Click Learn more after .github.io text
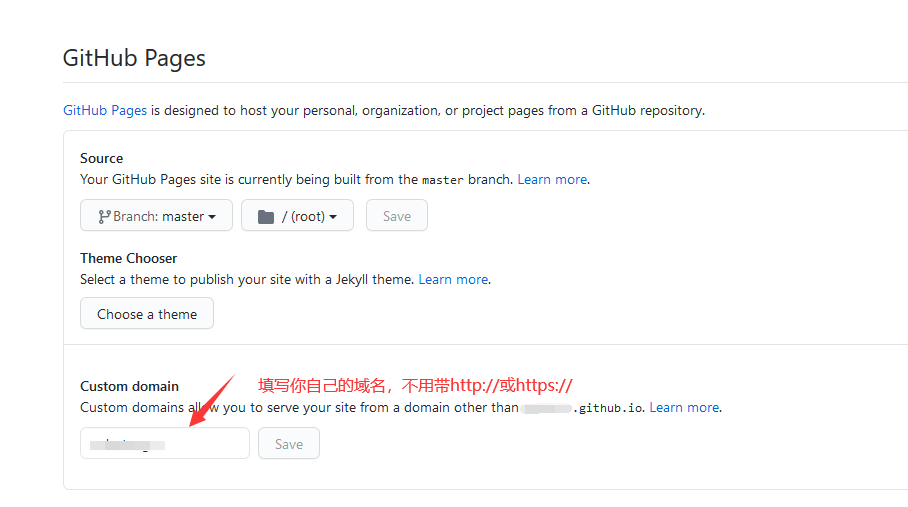 pyautogui.click(x=684, y=408)
